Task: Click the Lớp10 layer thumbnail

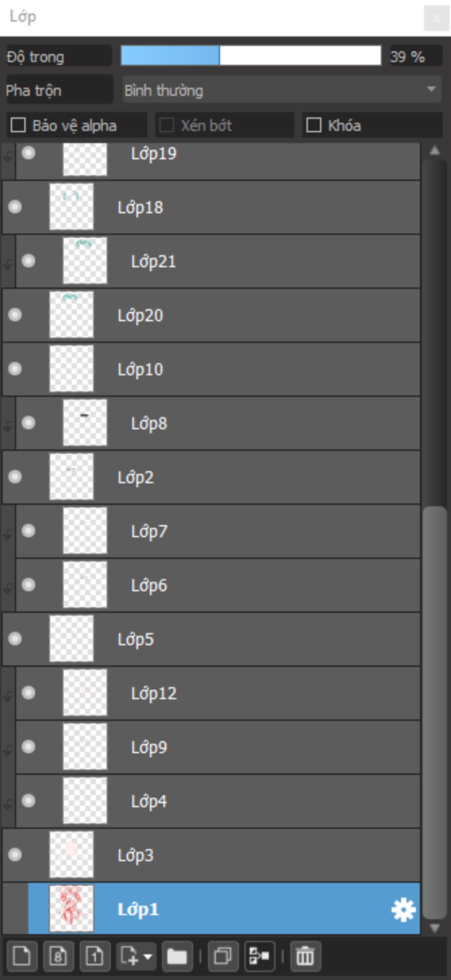Action: tap(71, 368)
